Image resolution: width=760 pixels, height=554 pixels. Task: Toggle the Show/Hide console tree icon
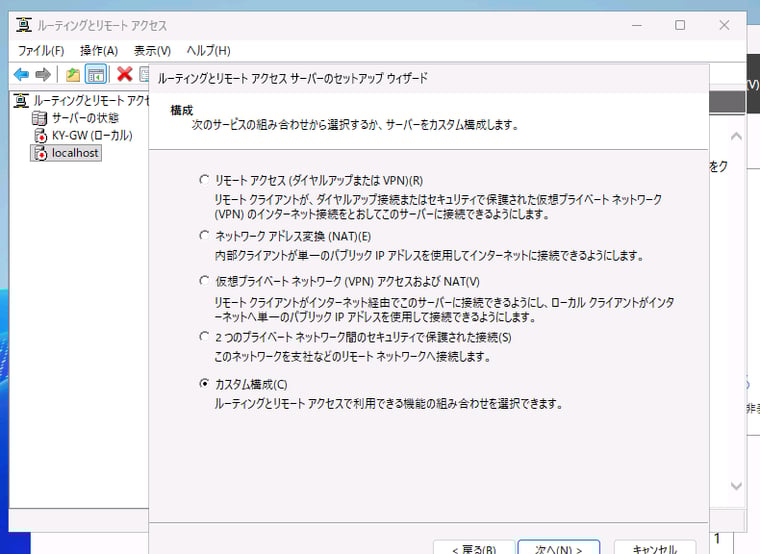coord(96,74)
